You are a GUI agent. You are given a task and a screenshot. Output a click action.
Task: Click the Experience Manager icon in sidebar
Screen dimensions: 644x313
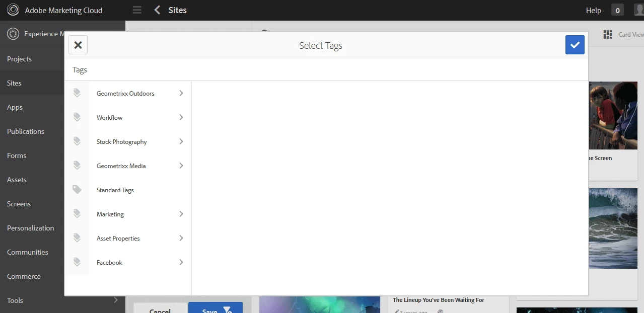(x=13, y=34)
